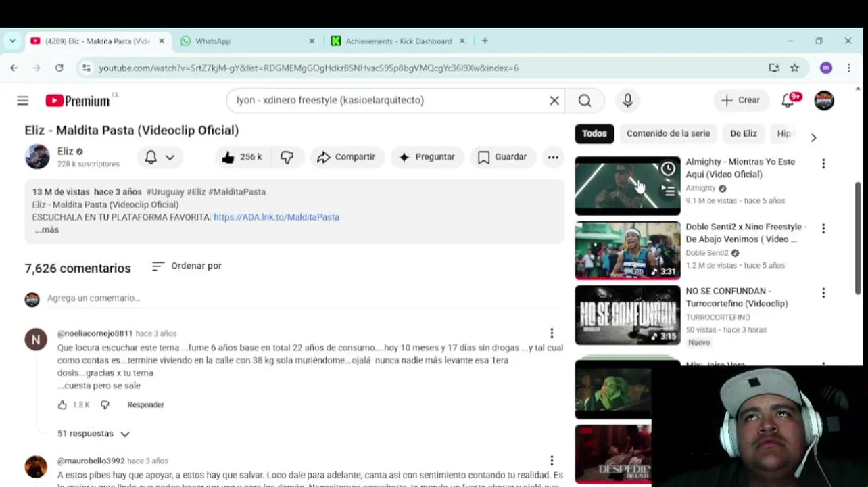The height and width of the screenshot is (487, 868).
Task: Click the magnifier search button
Action: [x=585, y=101]
